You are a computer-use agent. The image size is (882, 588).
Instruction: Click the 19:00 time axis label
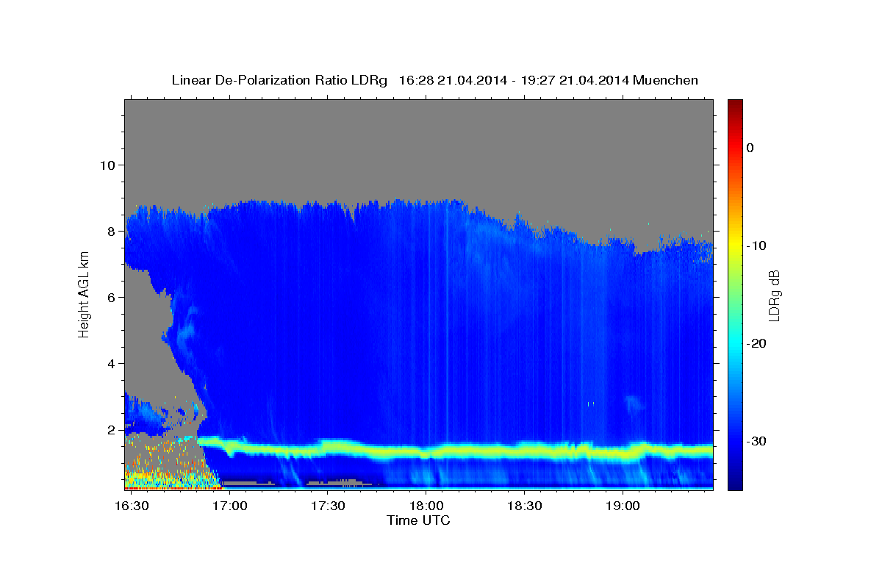pyautogui.click(x=623, y=506)
